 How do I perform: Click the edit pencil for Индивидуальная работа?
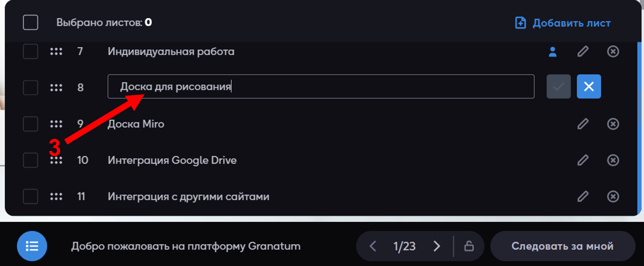(x=583, y=52)
